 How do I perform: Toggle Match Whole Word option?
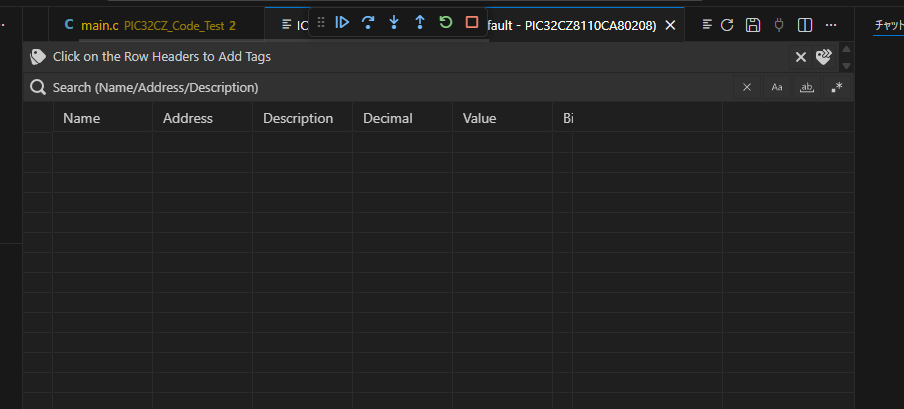(807, 87)
